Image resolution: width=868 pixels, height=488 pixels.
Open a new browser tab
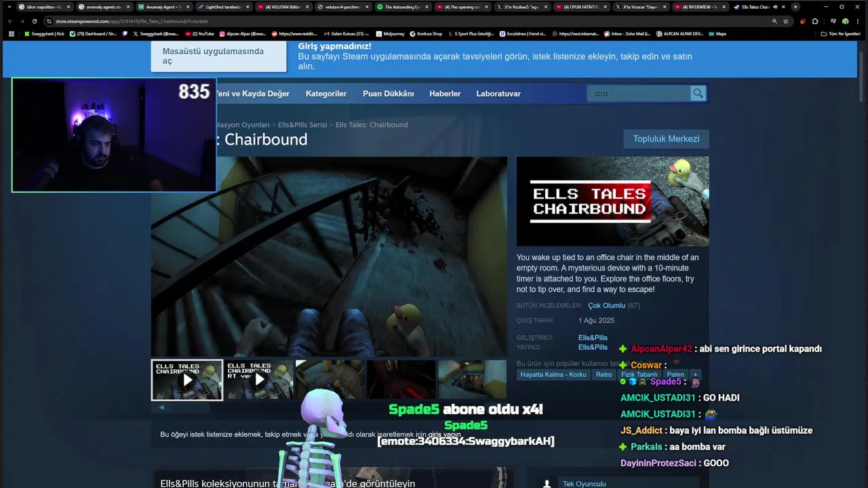click(795, 7)
